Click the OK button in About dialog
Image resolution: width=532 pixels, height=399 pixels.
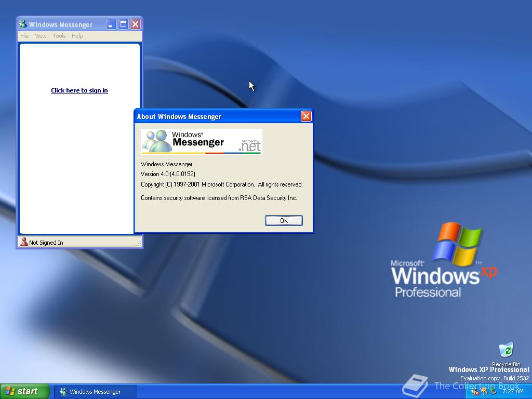click(284, 220)
